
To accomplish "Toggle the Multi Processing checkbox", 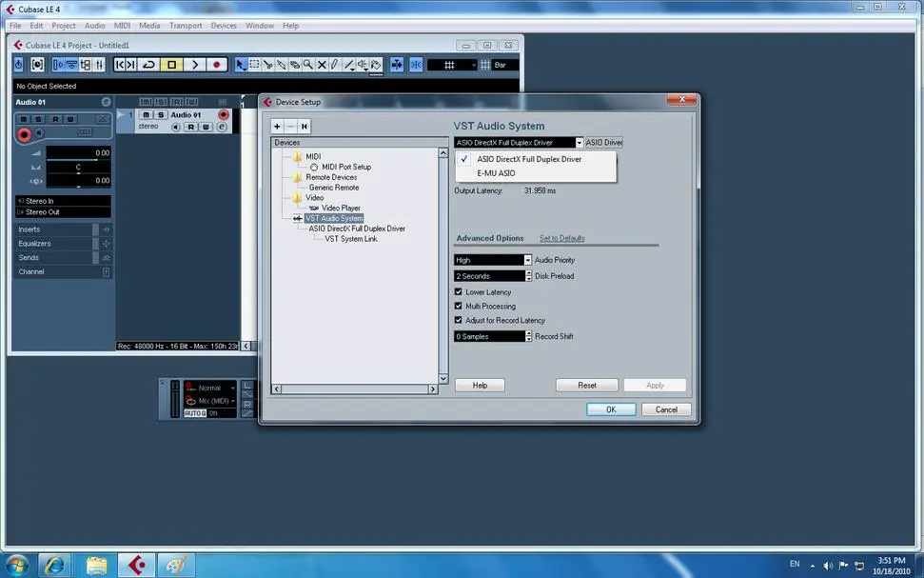I will click(x=459, y=307).
